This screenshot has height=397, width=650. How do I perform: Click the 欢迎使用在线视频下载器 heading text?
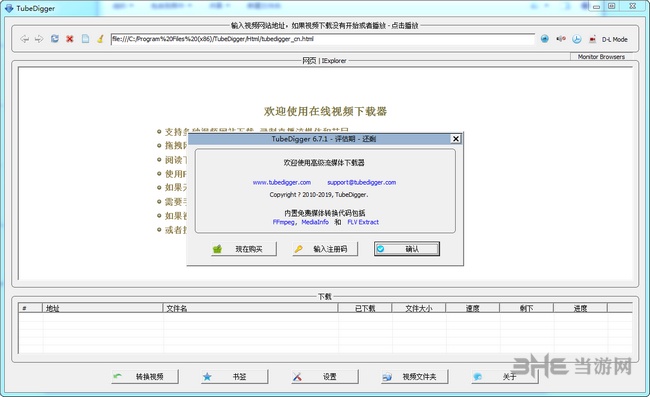pyautogui.click(x=325, y=111)
